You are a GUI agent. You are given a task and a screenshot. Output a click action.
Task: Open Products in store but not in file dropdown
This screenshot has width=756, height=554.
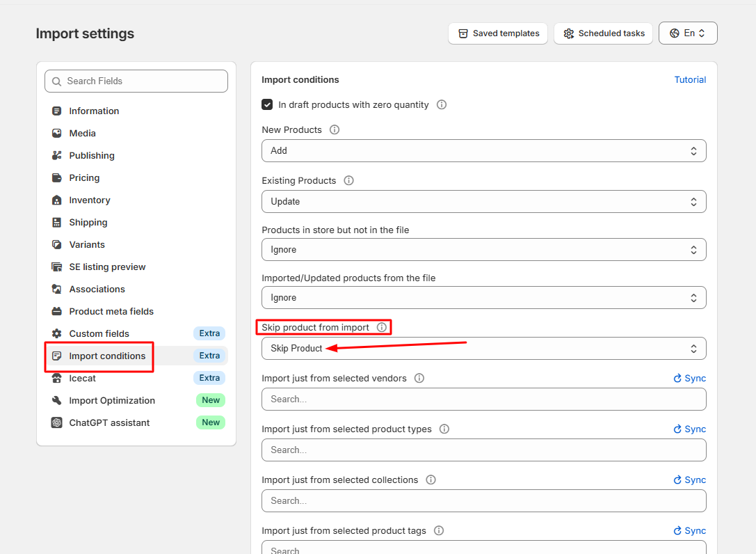(483, 250)
